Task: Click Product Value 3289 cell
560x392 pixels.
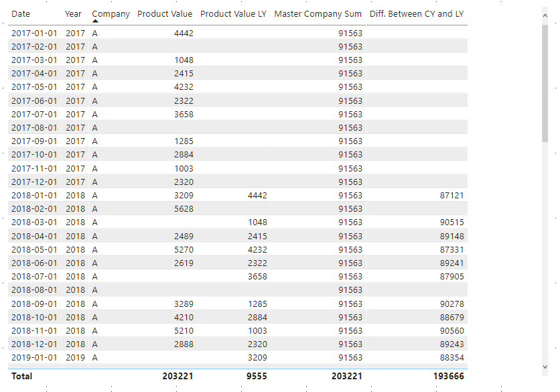Action: tap(184, 304)
